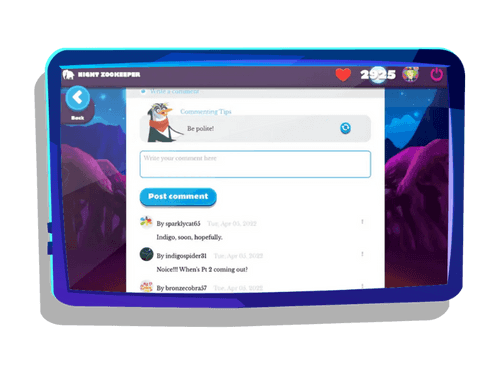
Task: Refresh the commenting tip
Action: (345, 128)
